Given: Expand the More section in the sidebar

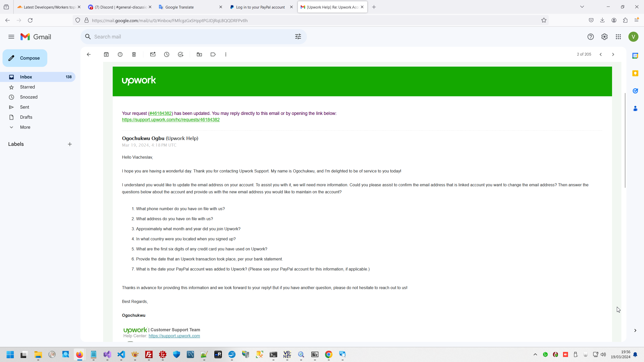Looking at the screenshot, I should pyautogui.click(x=25, y=127).
